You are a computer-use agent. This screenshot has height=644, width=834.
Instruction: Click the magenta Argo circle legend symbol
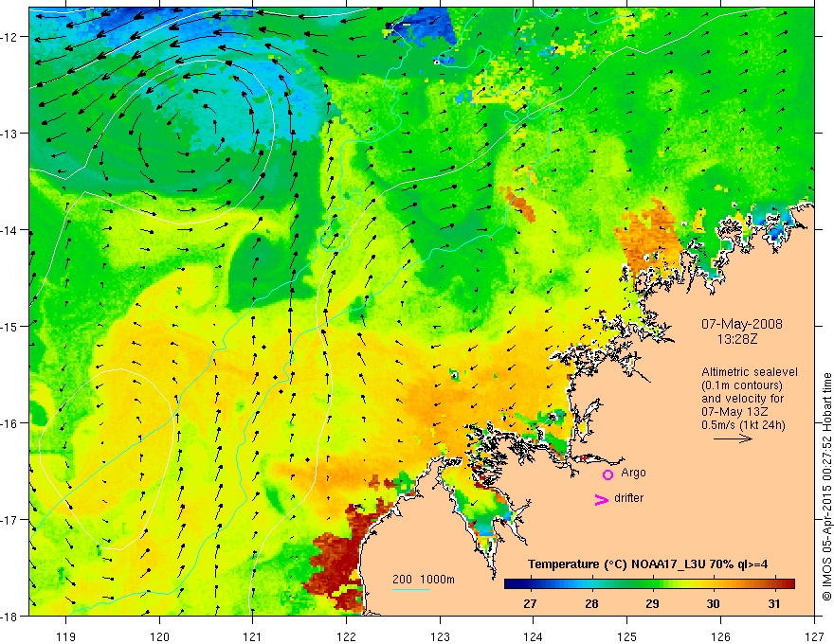coord(607,474)
